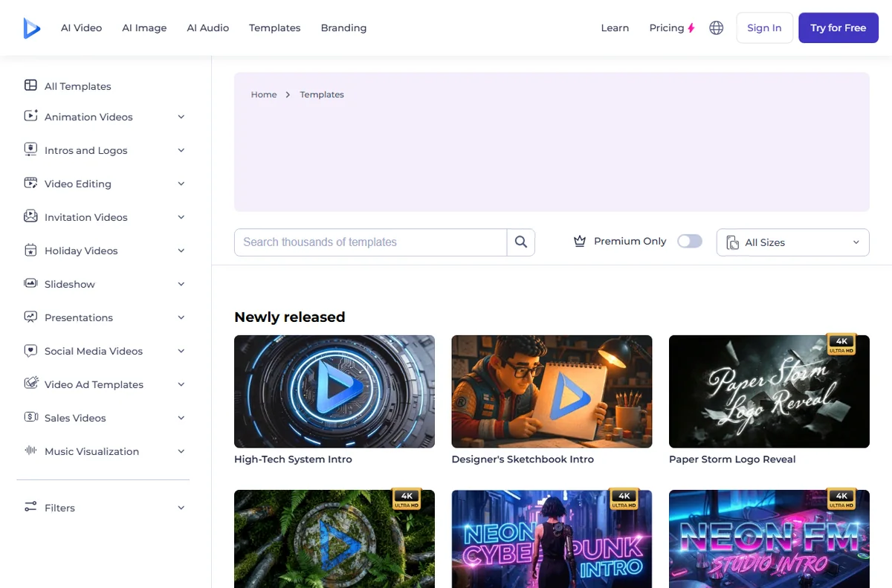This screenshot has width=892, height=588.
Task: Click the lightning bolt beside Pricing
Action: point(691,28)
